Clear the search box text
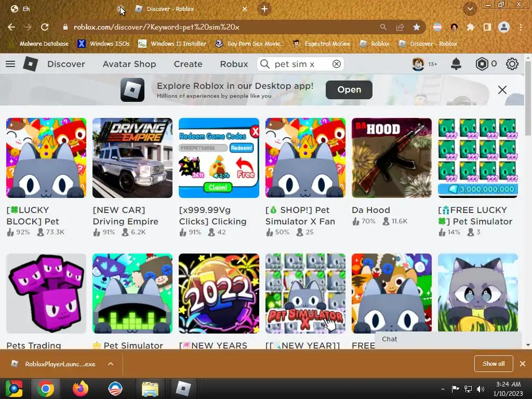This screenshot has width=532, height=399. [x=337, y=64]
